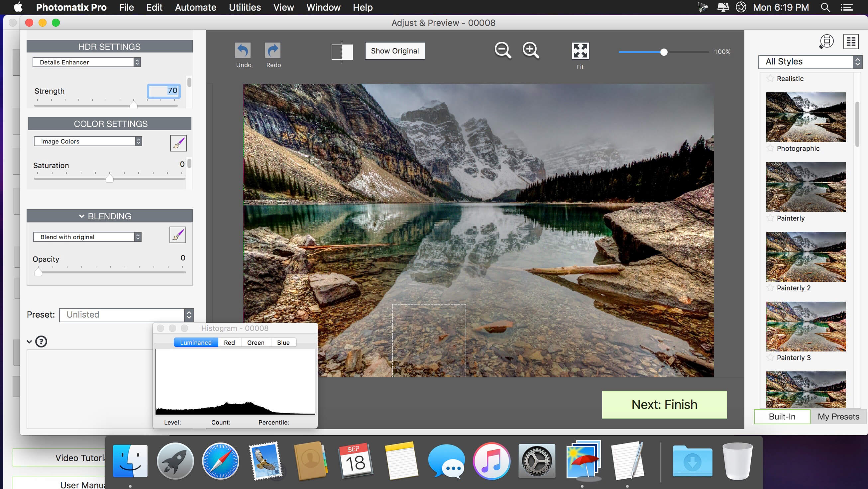
Task: Expand the Color Settings source dropdown
Action: tap(88, 141)
